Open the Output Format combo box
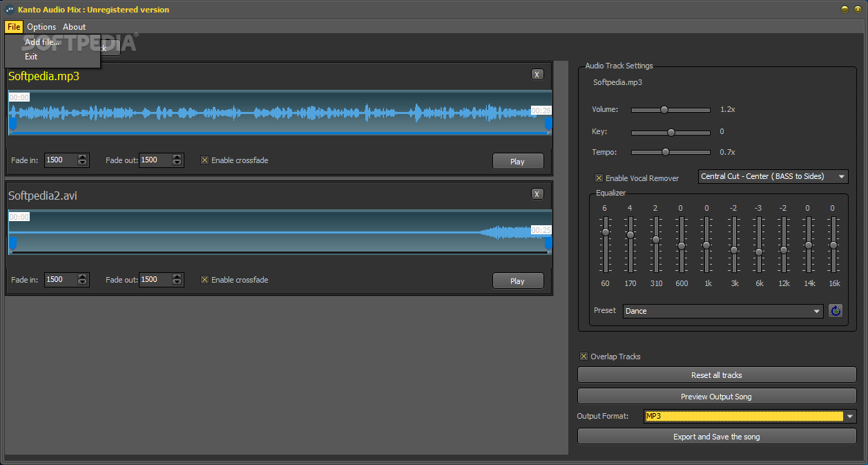This screenshot has width=868, height=465. tap(750, 416)
